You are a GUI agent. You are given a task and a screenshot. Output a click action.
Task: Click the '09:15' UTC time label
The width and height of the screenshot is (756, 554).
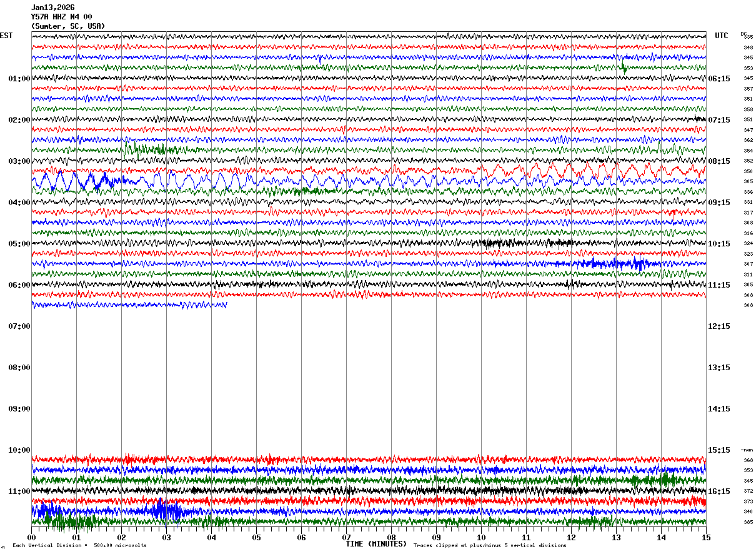pyautogui.click(x=719, y=203)
